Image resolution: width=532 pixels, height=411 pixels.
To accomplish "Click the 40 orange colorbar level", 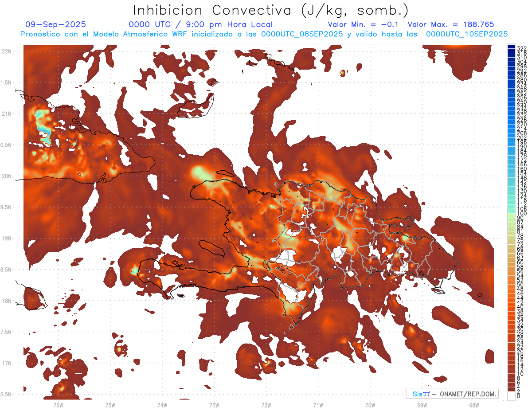I will tap(512, 306).
